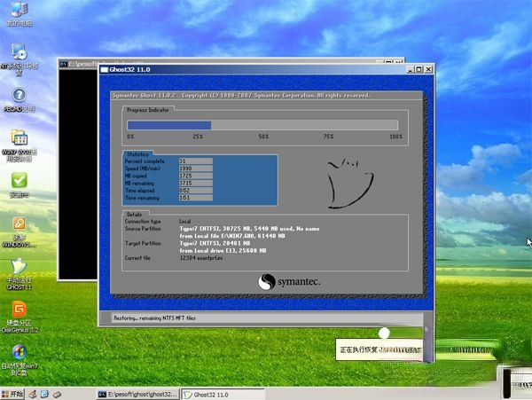The height and width of the screenshot is (400, 532).
Task: Click the Ghost32 11.0 title bar icon
Action: pos(106,68)
